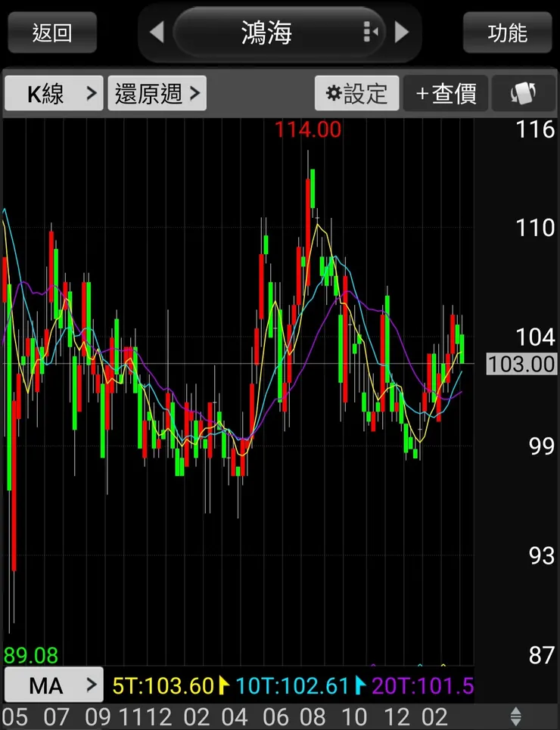560x730 pixels.
Task: Open the K線 chart type dropdown
Action: 54,93
